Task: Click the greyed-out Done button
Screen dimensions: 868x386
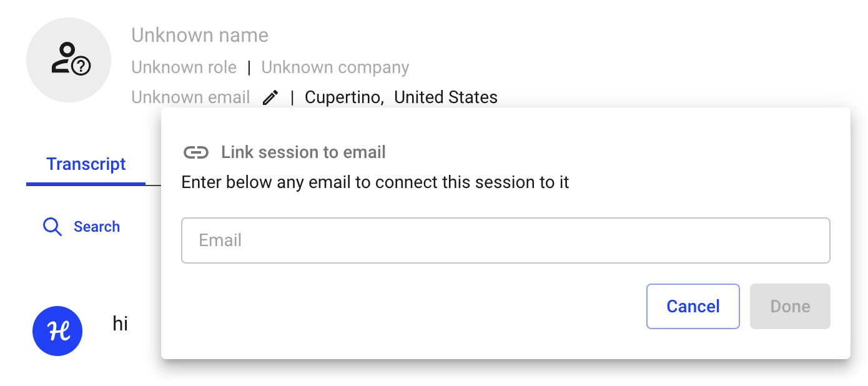Action: coord(791,306)
